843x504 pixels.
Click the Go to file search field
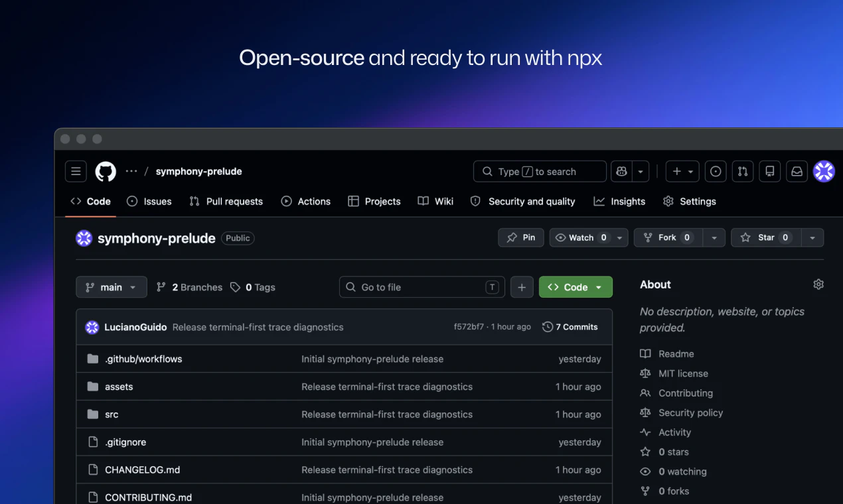422,287
